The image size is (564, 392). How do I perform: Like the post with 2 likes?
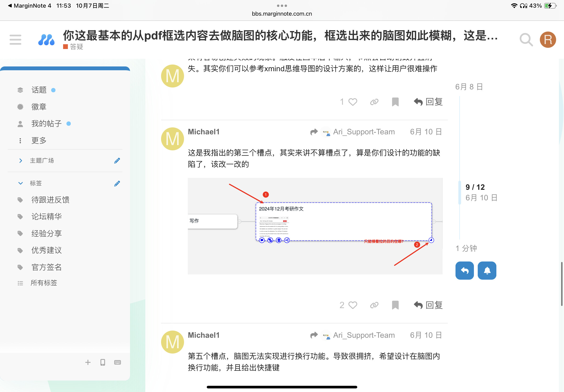click(352, 305)
